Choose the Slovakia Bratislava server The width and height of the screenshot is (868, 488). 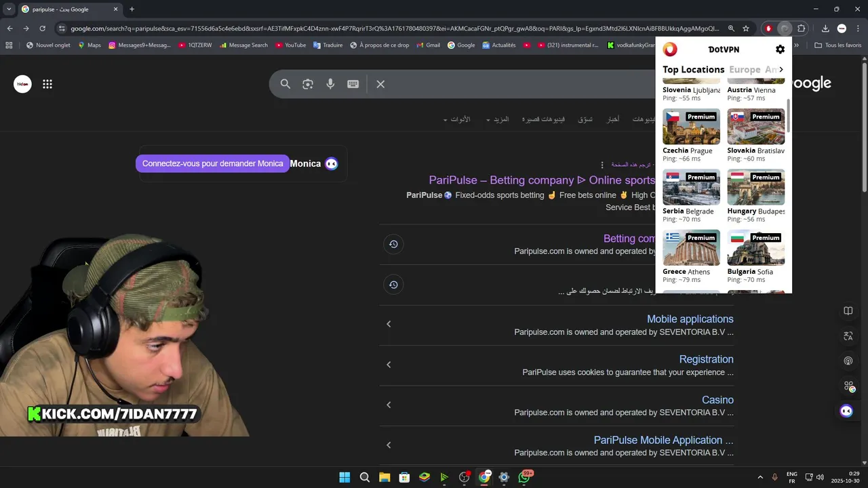pos(755,135)
